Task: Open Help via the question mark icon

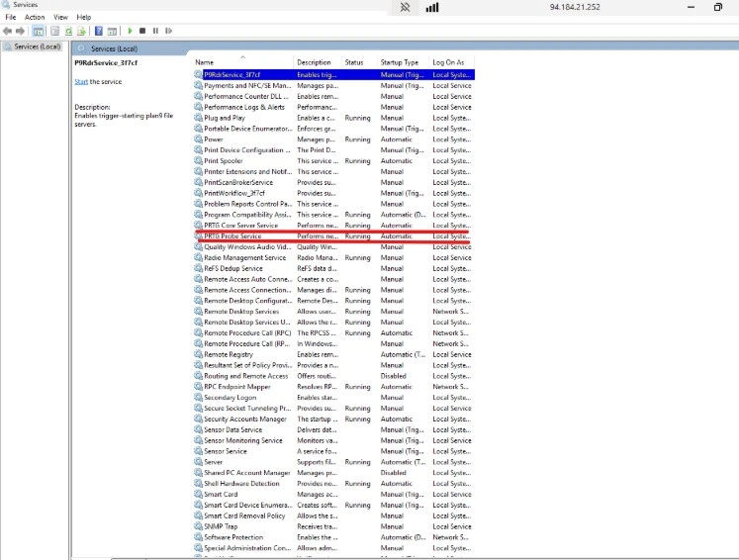Action: (98, 31)
